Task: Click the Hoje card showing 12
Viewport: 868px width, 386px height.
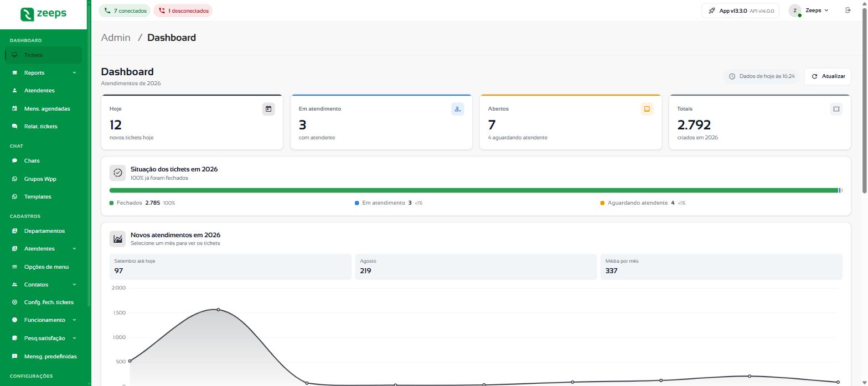Action: point(192,122)
